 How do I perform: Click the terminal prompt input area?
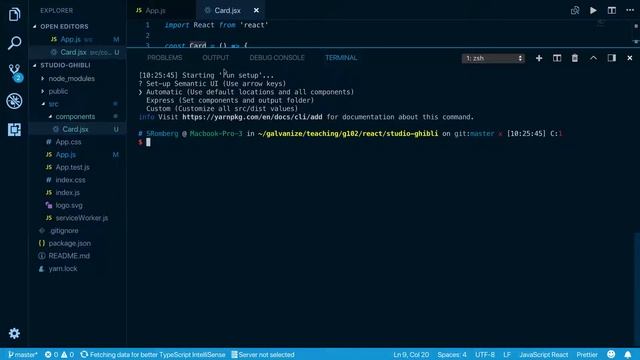pos(148,142)
